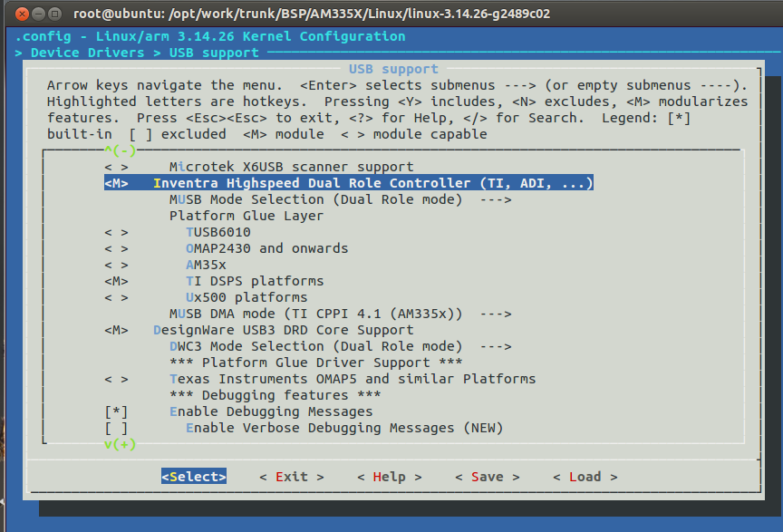The width and height of the screenshot is (783, 532).
Task: Click USB support in the breadcrumb
Action: tap(214, 53)
